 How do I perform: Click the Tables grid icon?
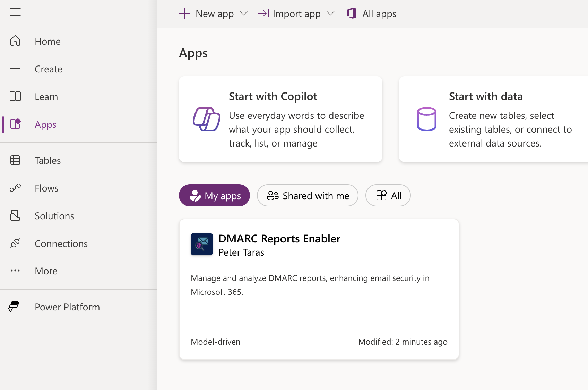coord(15,160)
